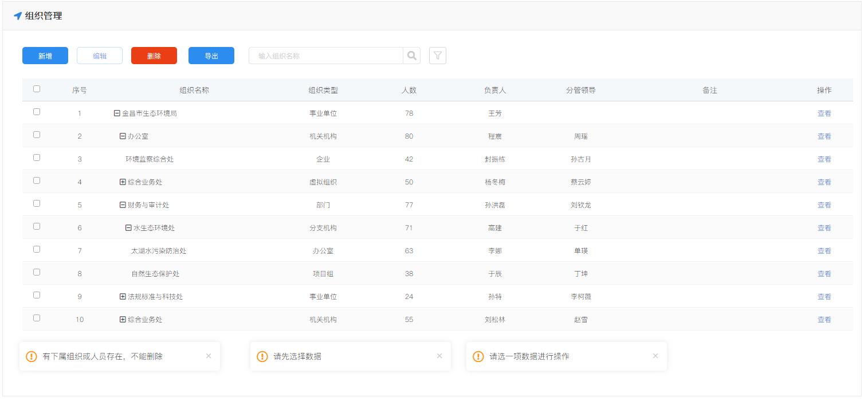Click 项目组 type cell

323,274
